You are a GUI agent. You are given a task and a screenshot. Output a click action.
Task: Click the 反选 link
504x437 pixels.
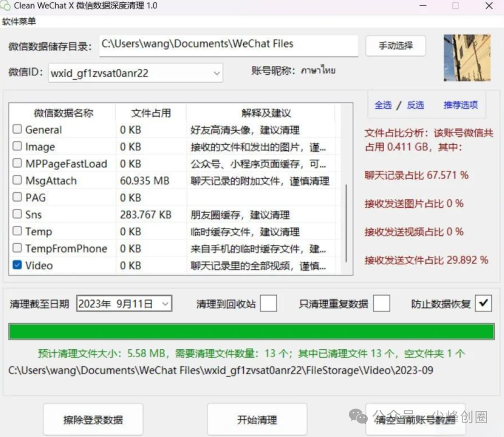tap(415, 105)
